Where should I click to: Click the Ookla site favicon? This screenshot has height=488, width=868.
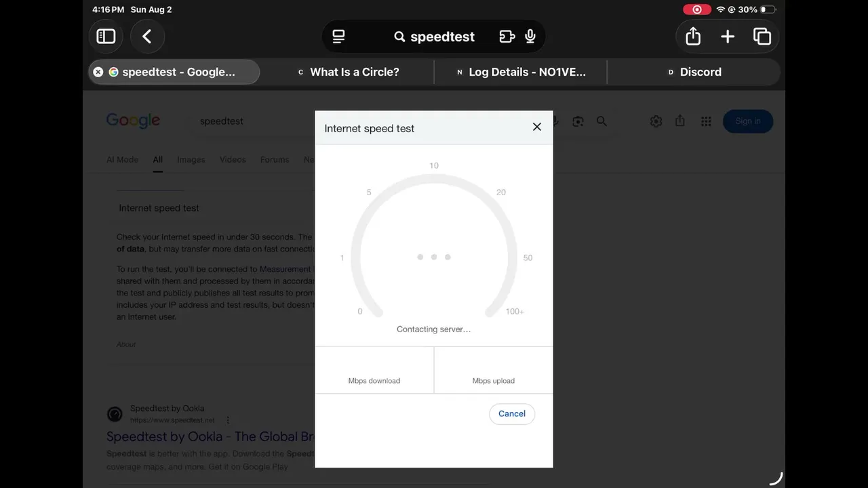pos(115,414)
